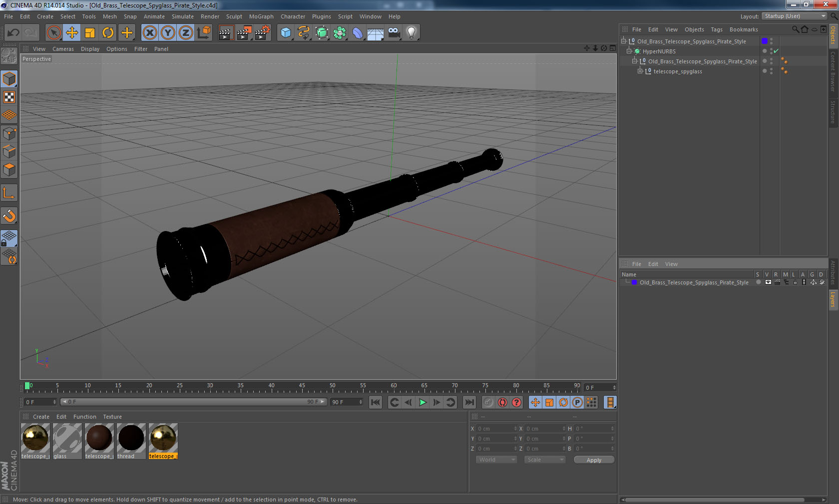Viewport: 839px width, 504px height.
Task: Toggle visibility dots for telescope_spyglass
Action: [771, 71]
